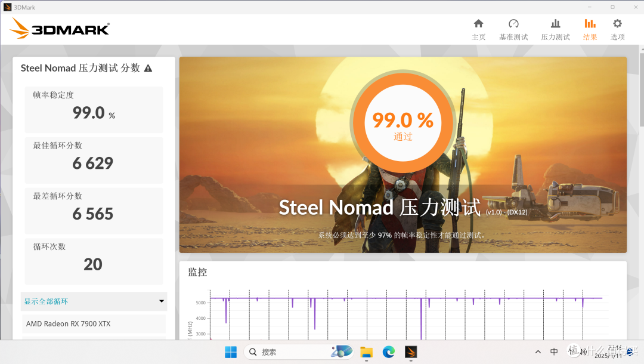Viewport: 644px width, 364px height.
Task: Open the 主页 home icon
Action: (x=478, y=23)
